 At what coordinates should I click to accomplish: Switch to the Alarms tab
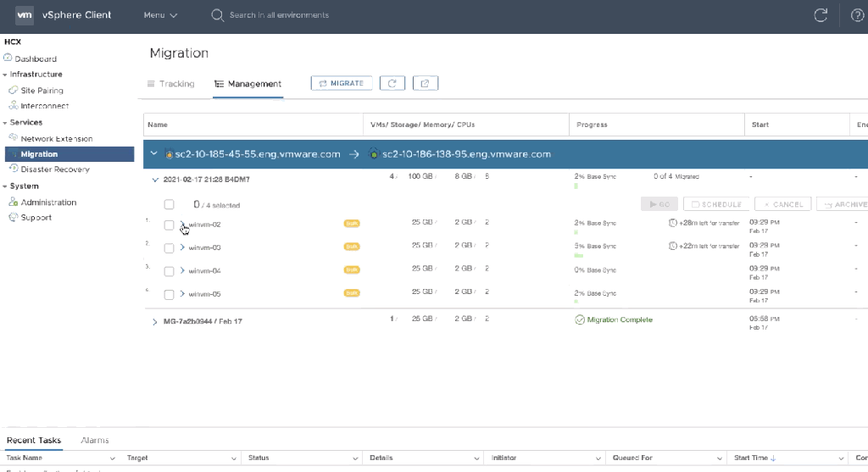pos(94,441)
